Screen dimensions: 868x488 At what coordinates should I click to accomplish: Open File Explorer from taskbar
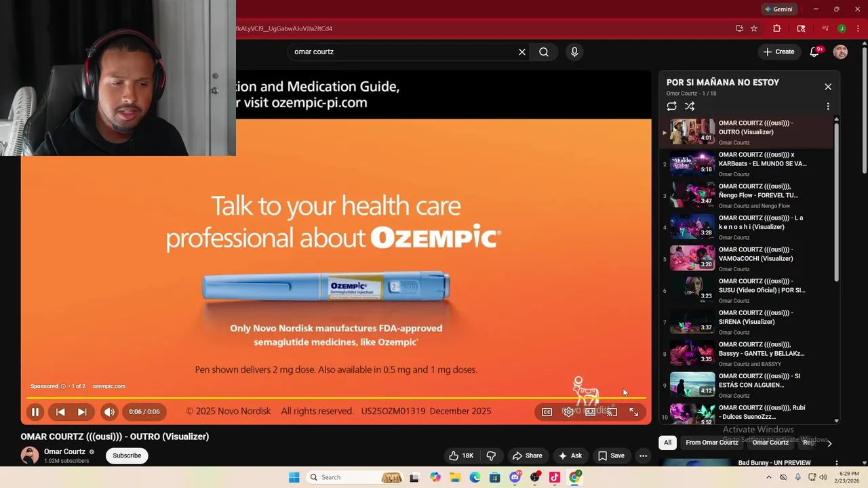point(455,477)
